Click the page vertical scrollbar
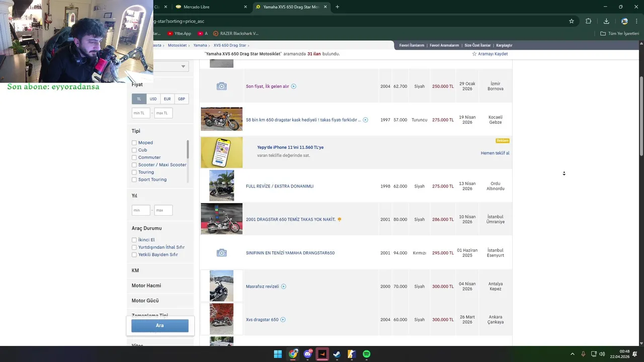Image resolution: width=644 pixels, height=362 pixels. pos(641,117)
